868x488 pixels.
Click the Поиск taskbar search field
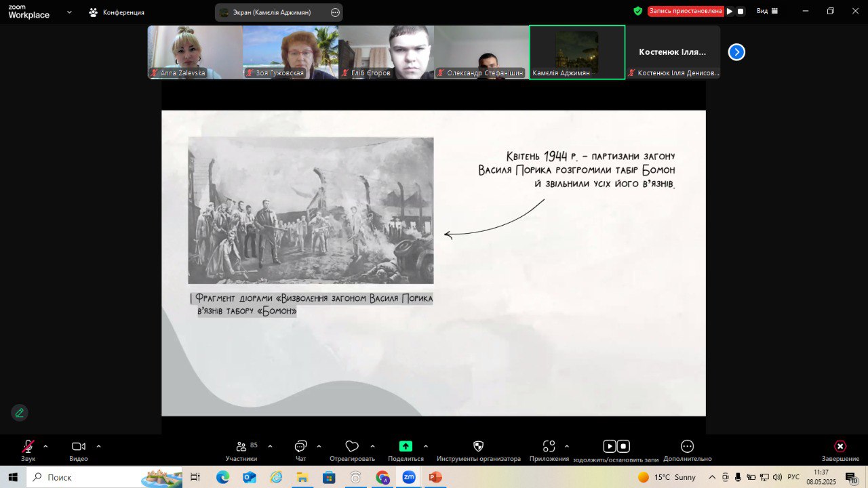click(x=104, y=477)
